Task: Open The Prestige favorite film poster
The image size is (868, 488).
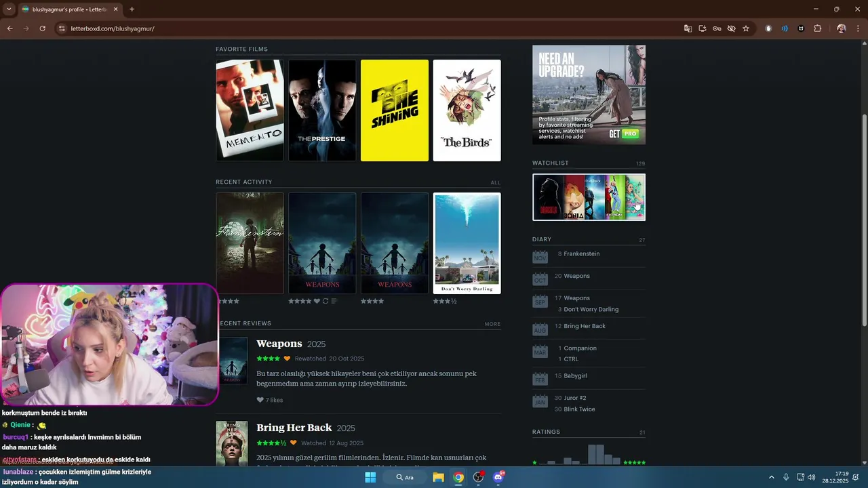Action: (x=322, y=110)
